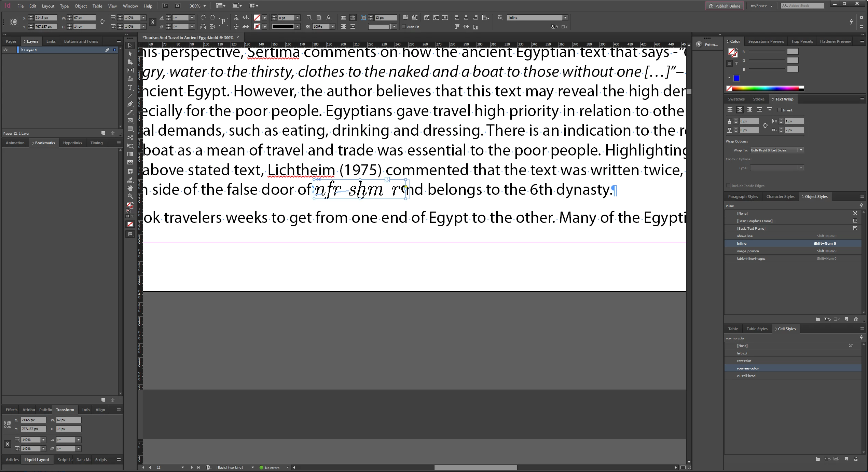Open the Object menu

(81, 6)
